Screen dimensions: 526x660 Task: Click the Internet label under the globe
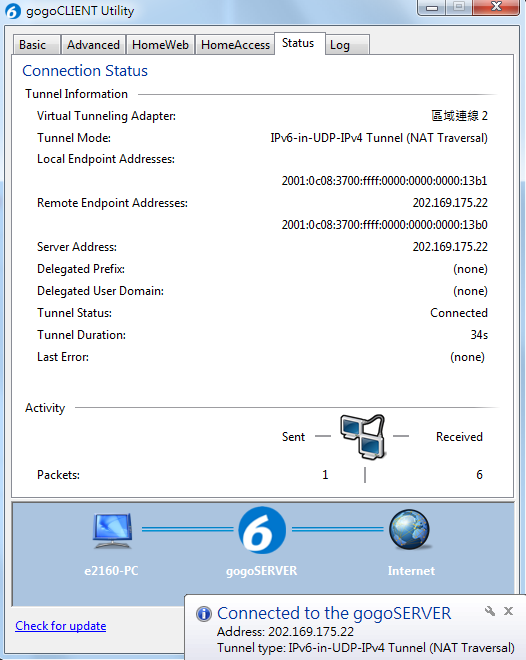[x=412, y=571]
